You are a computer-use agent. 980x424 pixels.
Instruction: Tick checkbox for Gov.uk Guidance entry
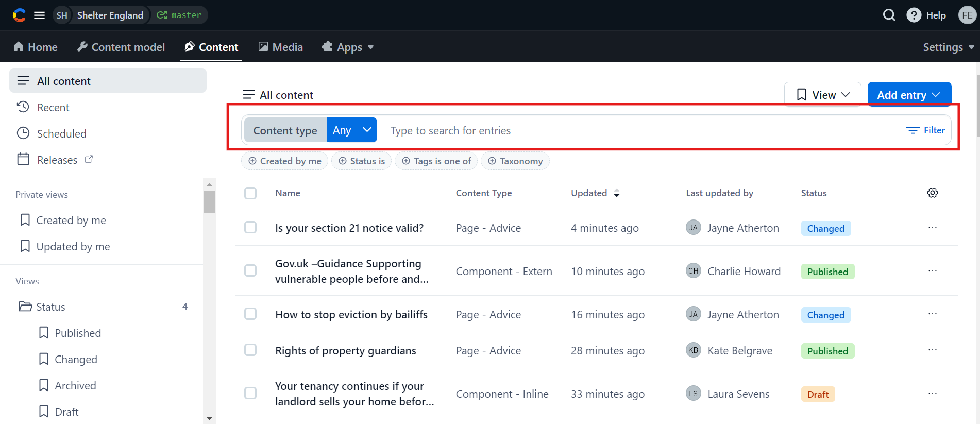[250, 270]
